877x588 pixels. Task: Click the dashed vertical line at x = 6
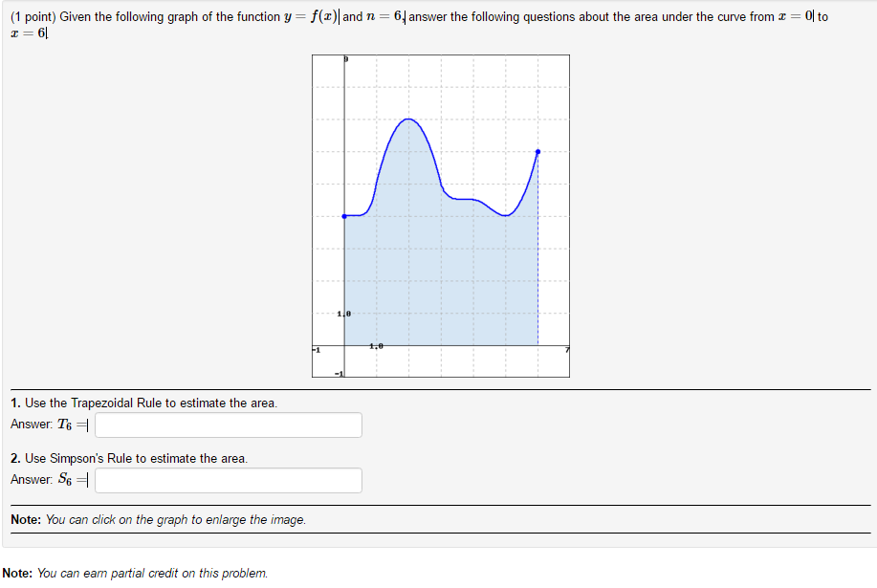[x=537, y=268]
